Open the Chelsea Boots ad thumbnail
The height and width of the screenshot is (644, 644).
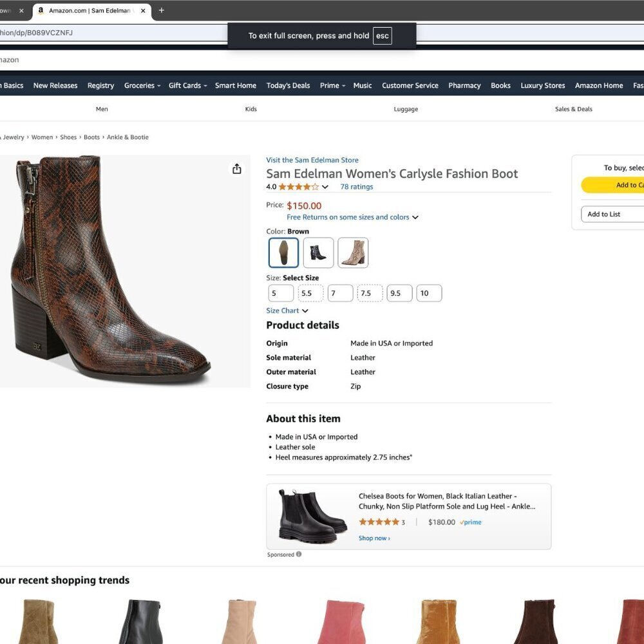pos(312,516)
